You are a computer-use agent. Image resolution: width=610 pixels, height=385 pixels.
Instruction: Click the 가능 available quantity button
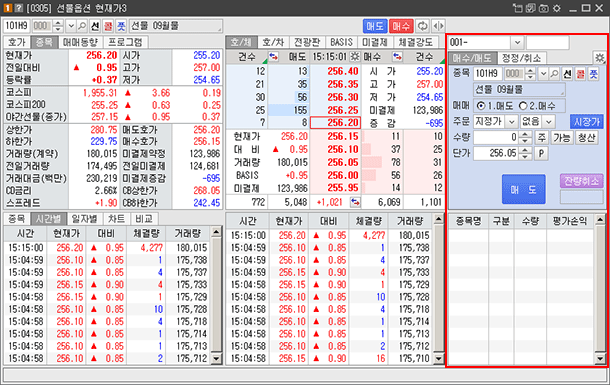[561, 137]
